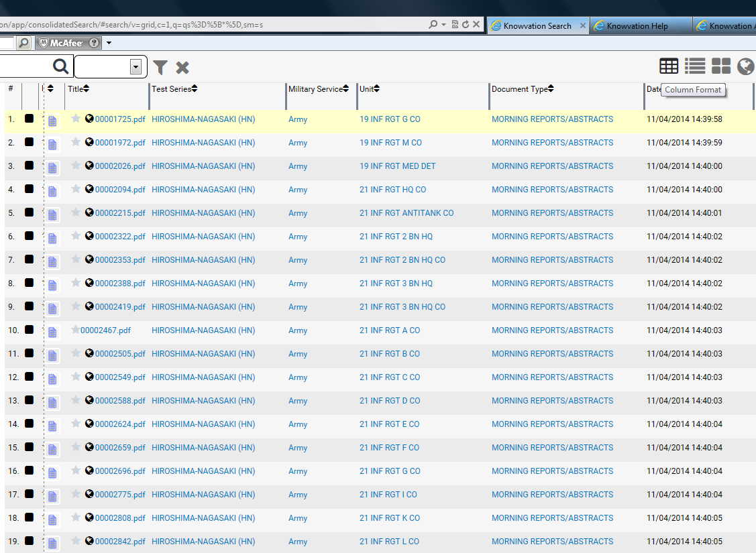Click globe icon beside 00002026.pdf
The width and height of the screenshot is (756, 553).
tap(89, 165)
